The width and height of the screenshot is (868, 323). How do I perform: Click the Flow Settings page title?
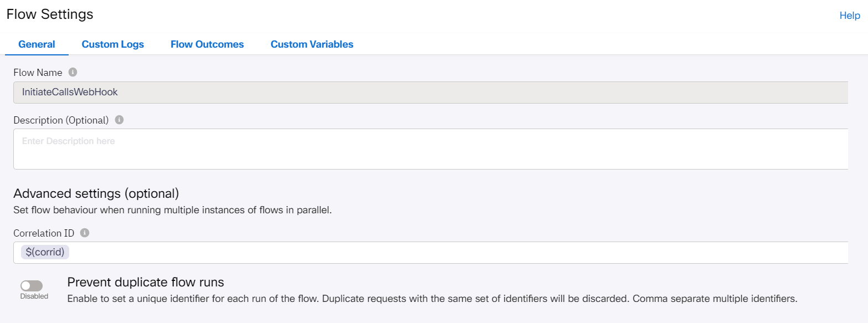coord(50,14)
